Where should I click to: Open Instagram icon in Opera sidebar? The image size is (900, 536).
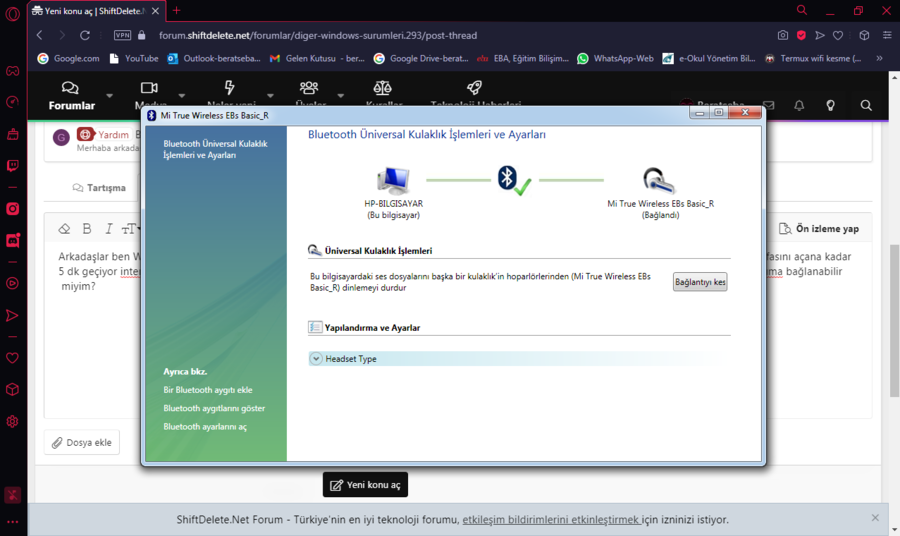(13, 209)
